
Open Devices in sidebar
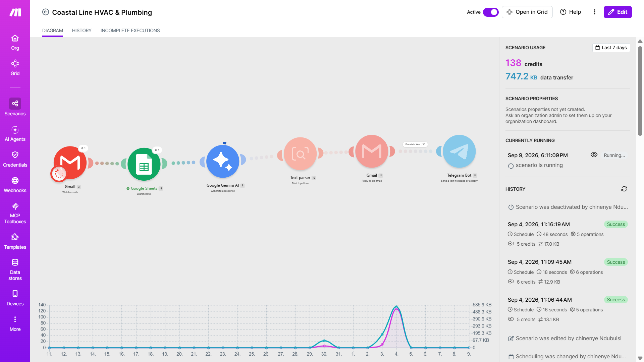(15, 298)
